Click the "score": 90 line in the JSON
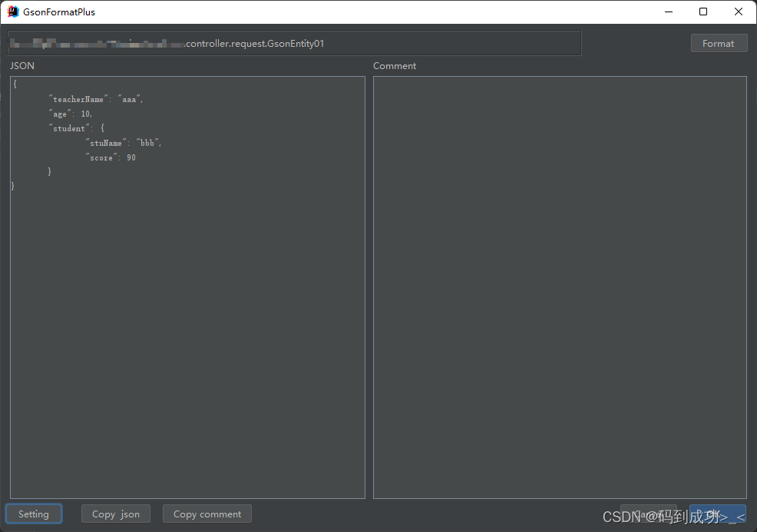The height and width of the screenshot is (532, 757). [x=109, y=157]
